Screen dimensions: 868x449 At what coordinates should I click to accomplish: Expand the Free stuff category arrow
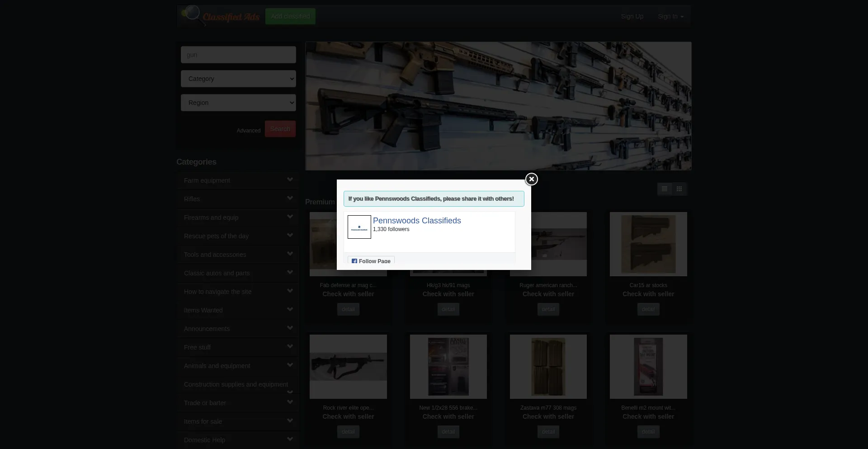(290, 346)
